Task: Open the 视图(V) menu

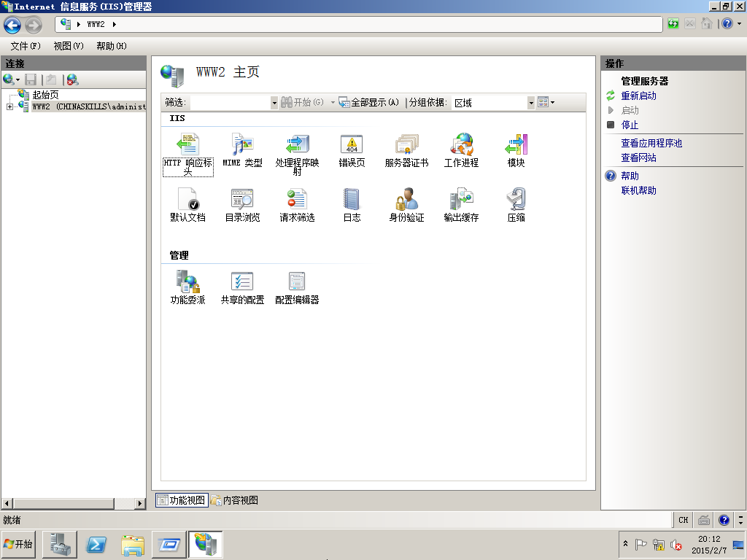Action: pyautogui.click(x=69, y=46)
